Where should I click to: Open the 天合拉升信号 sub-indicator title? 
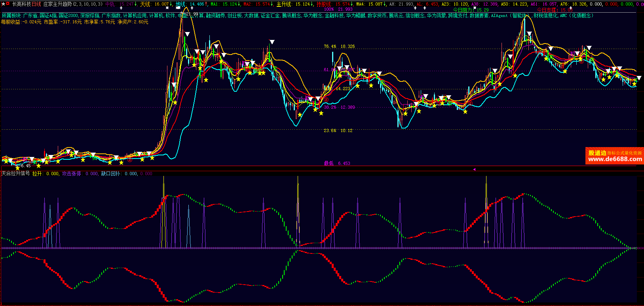click(x=15, y=174)
